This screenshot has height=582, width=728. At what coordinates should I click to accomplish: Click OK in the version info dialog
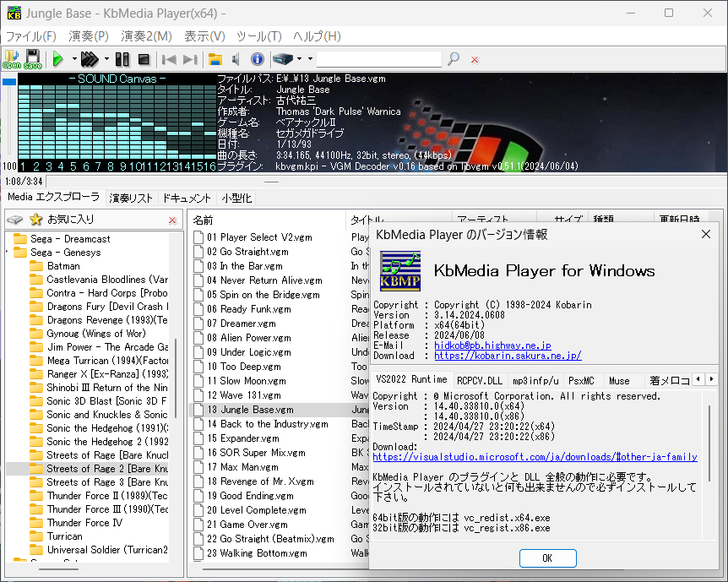(548, 558)
